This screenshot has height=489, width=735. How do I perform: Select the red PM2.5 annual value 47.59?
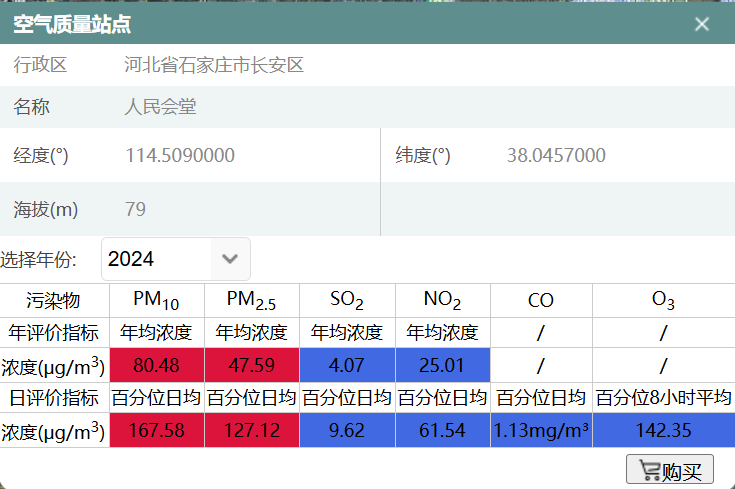click(252, 365)
